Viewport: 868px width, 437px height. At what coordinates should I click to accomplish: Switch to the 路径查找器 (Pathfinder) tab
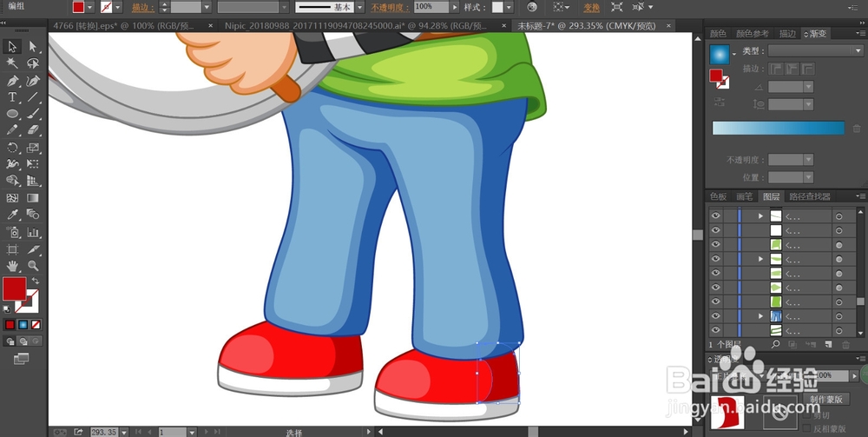click(x=810, y=196)
